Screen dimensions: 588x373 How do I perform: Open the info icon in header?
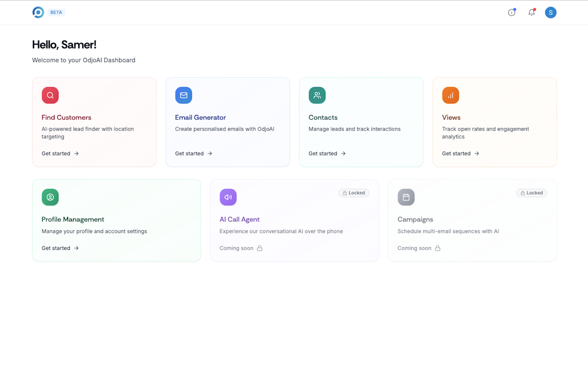click(511, 12)
